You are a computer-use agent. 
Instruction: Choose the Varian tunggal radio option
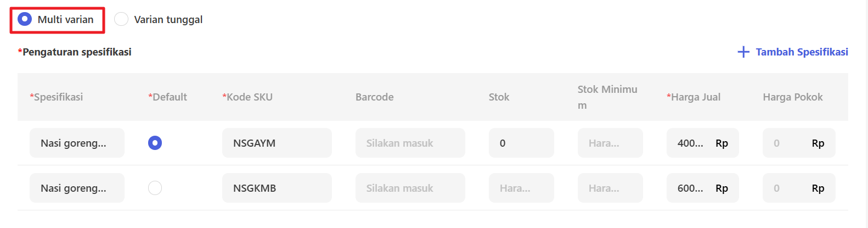pyautogui.click(x=121, y=19)
